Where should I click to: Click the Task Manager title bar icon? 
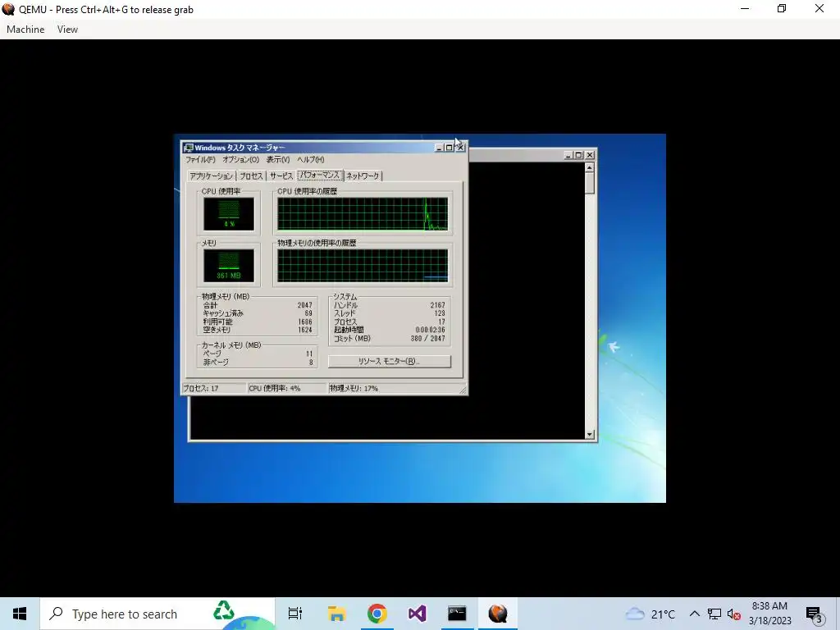[x=189, y=148]
